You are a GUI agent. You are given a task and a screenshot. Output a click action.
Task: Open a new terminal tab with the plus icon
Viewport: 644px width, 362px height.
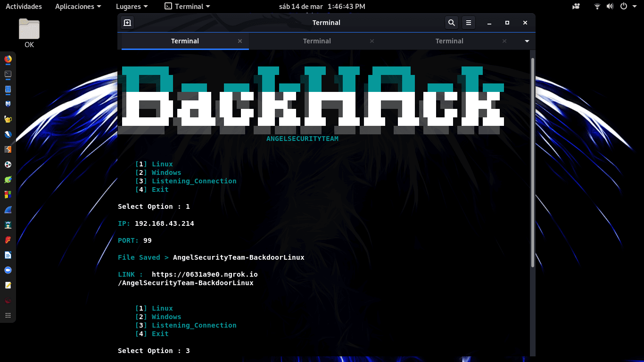click(x=127, y=22)
